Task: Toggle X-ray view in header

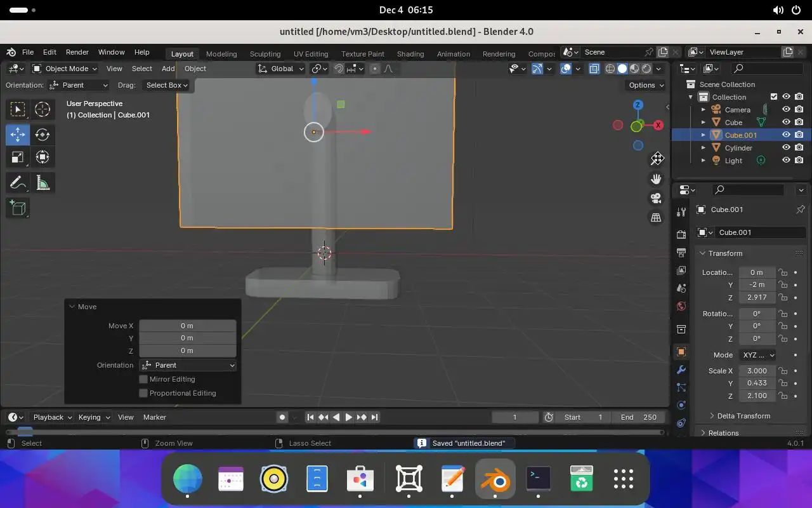Action: point(594,69)
